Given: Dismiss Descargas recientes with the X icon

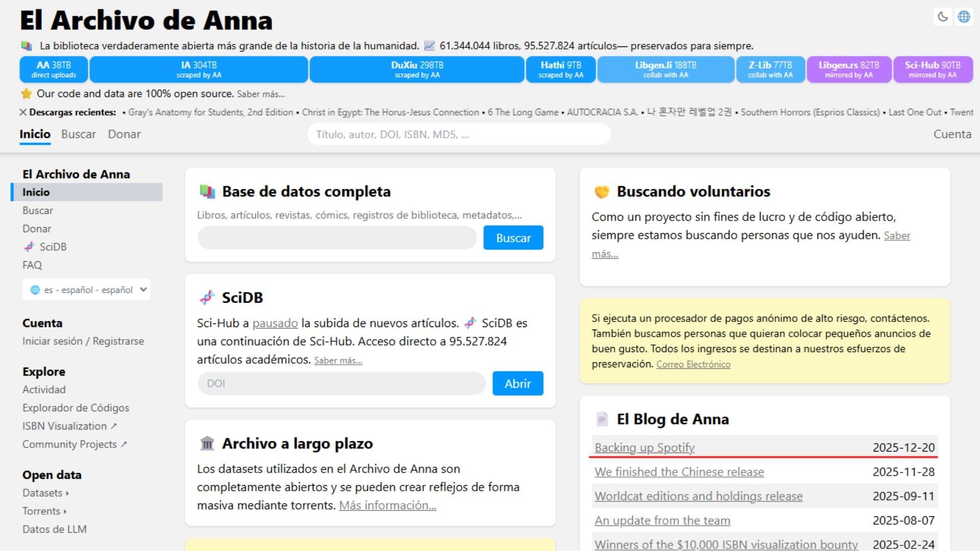Looking at the screenshot, I should [x=22, y=112].
